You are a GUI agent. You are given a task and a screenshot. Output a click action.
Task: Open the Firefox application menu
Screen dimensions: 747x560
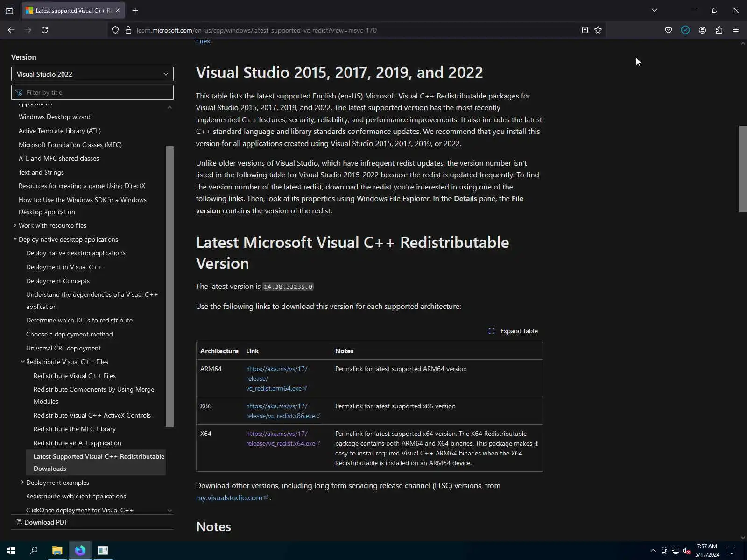click(736, 30)
